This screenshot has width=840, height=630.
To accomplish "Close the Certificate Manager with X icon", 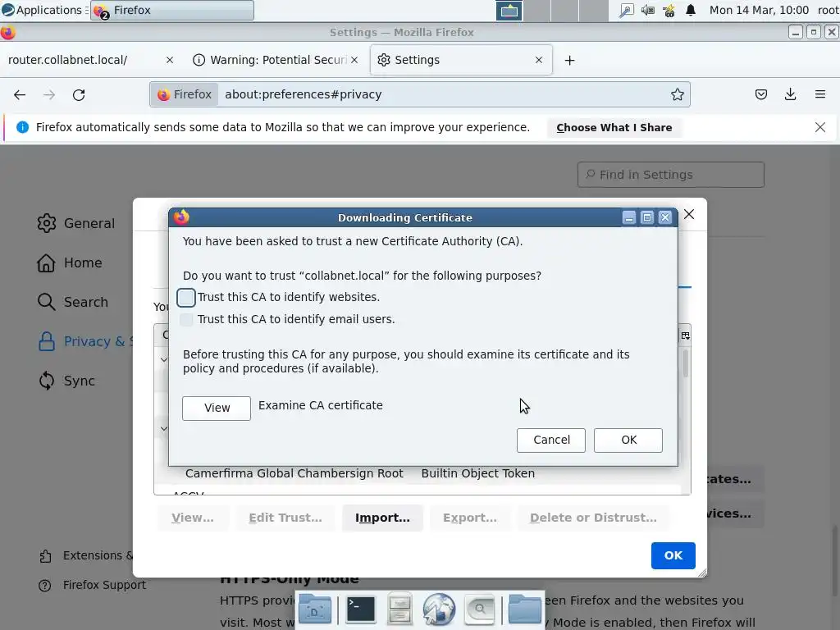I will point(689,214).
